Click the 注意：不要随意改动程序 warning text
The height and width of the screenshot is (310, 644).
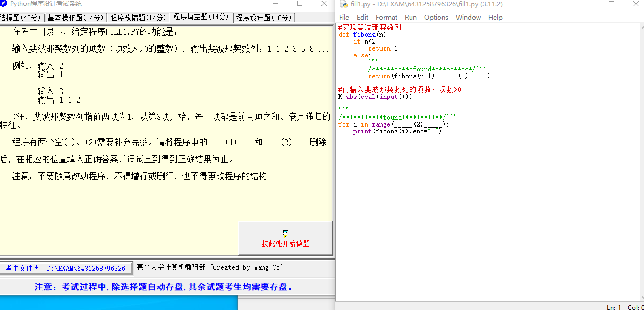tap(141, 177)
